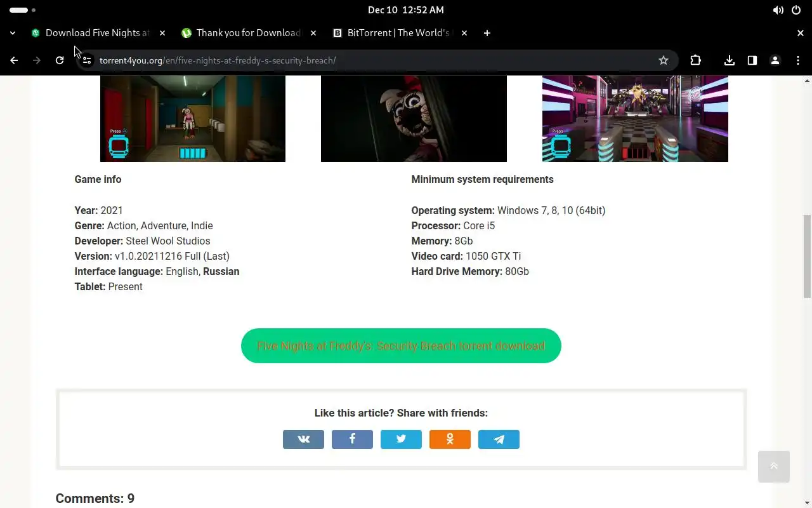Close the BitTorrent tab
812x508 pixels.
coord(464,33)
